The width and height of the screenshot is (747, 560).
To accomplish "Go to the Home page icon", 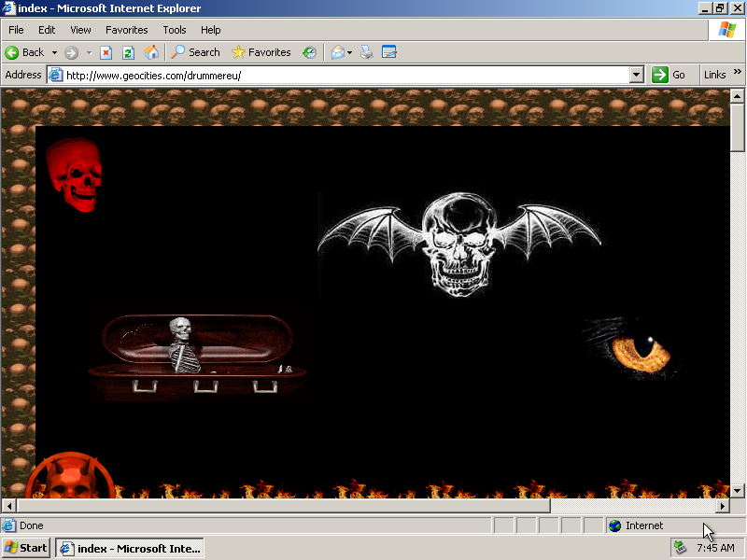I will (151, 52).
